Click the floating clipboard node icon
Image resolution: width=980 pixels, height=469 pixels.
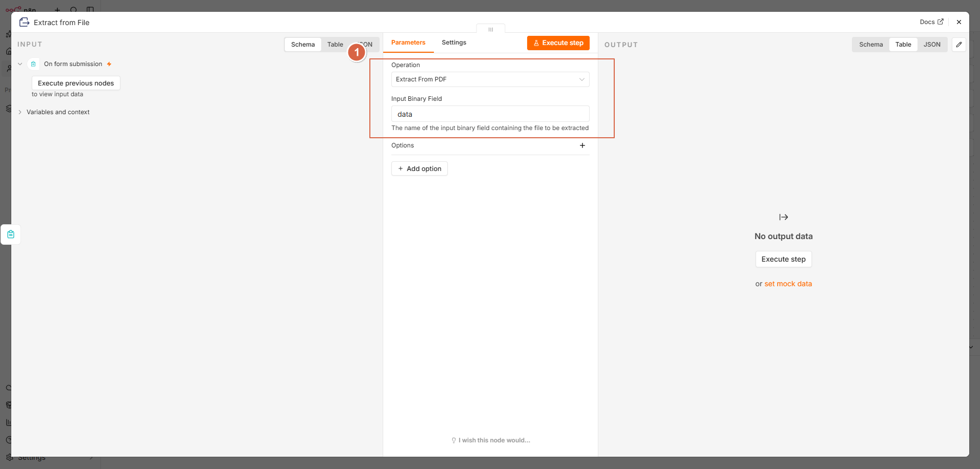11,234
